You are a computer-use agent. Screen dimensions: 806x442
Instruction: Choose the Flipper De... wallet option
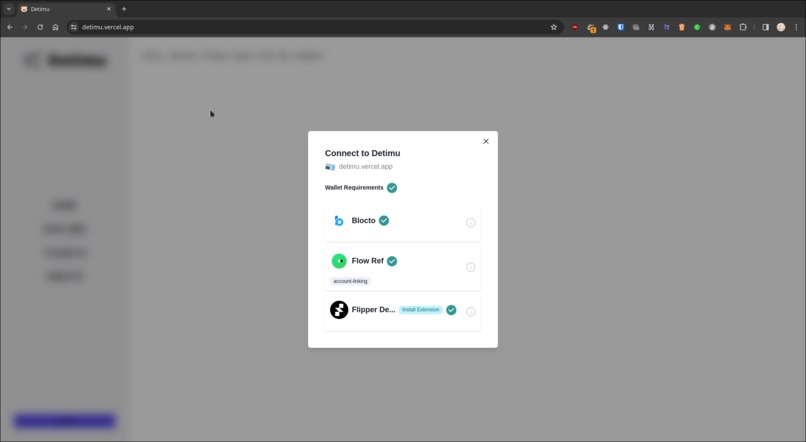402,312
